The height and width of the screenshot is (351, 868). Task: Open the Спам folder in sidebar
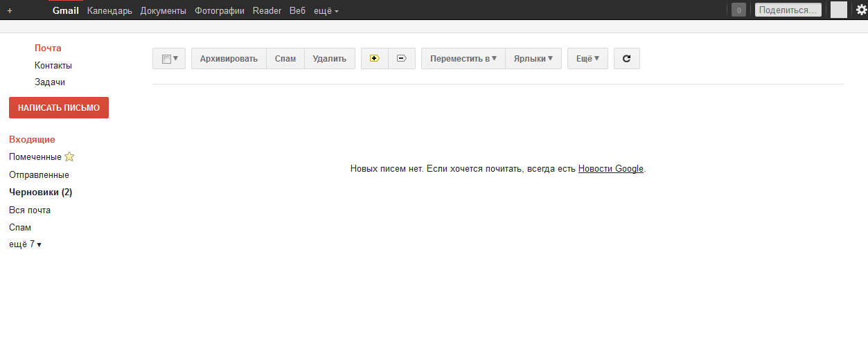click(20, 227)
